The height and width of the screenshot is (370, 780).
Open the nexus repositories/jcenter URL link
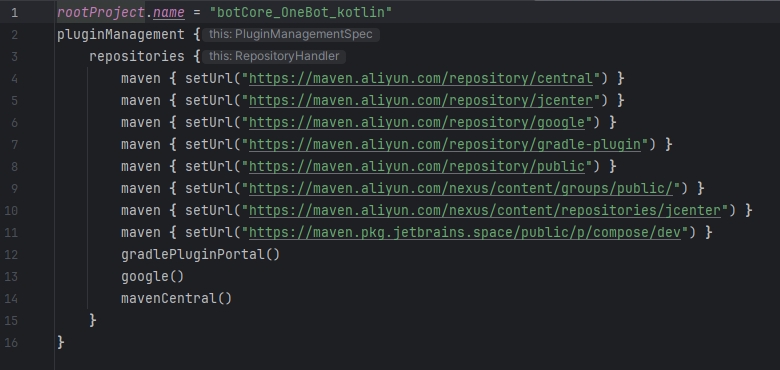click(x=485, y=210)
